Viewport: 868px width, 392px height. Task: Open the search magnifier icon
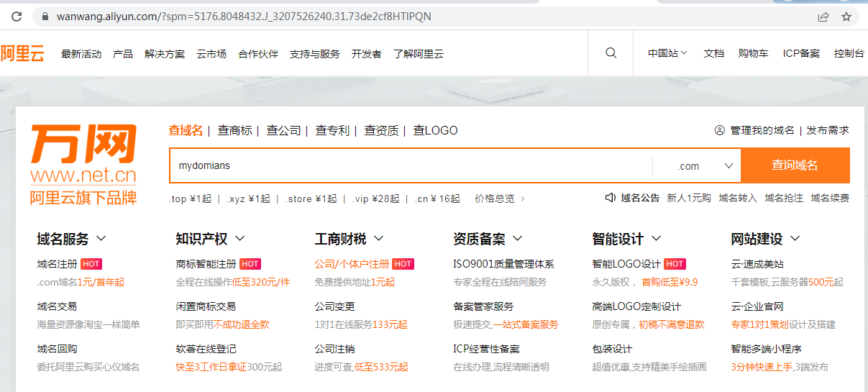point(611,53)
